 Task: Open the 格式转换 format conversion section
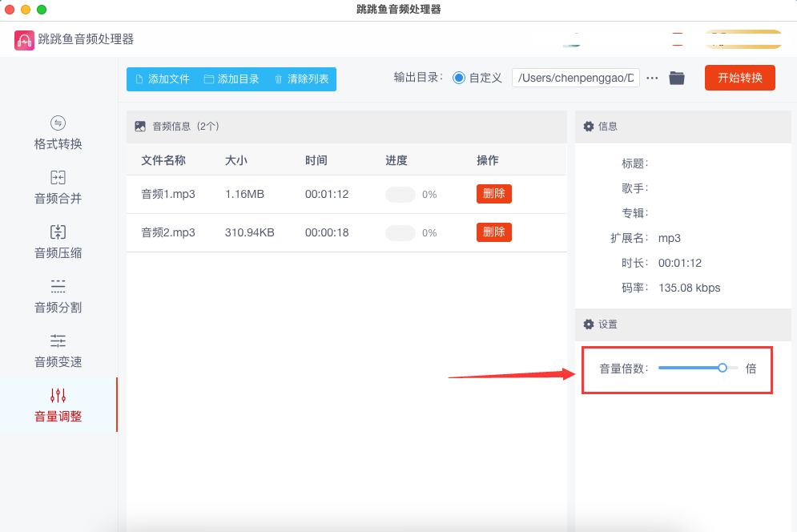pyautogui.click(x=58, y=133)
